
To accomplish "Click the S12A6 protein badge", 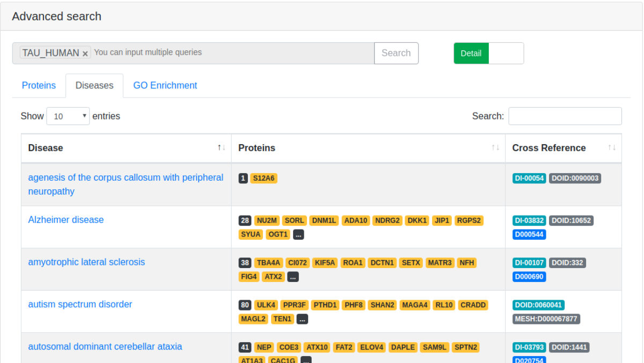I will click(264, 179).
